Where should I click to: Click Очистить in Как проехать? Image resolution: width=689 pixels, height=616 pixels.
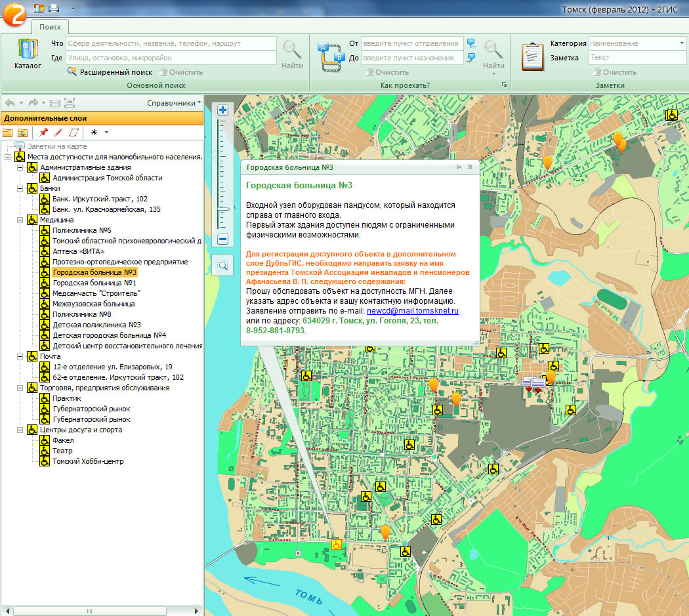[387, 72]
